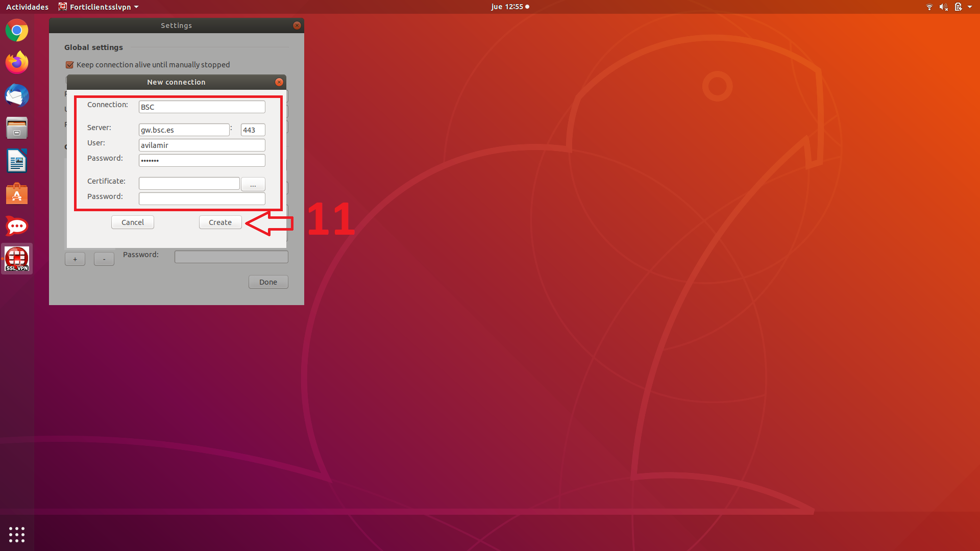The width and height of the screenshot is (980, 551).
Task: Open the red chat bubble app
Action: (17, 226)
